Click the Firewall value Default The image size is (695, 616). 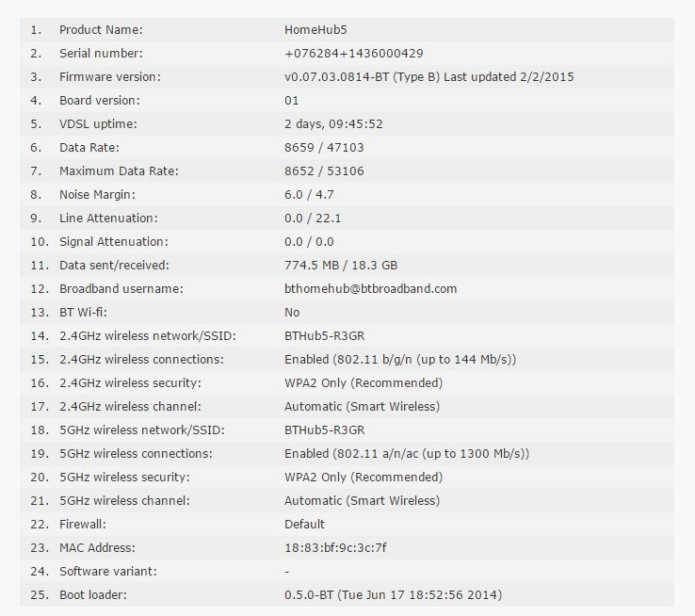(x=304, y=524)
